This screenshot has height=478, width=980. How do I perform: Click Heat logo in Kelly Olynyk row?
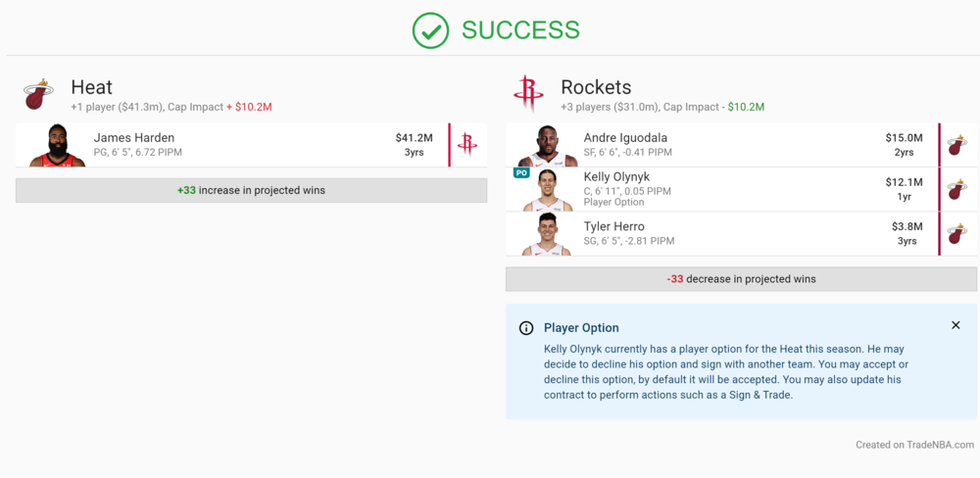coord(957,189)
